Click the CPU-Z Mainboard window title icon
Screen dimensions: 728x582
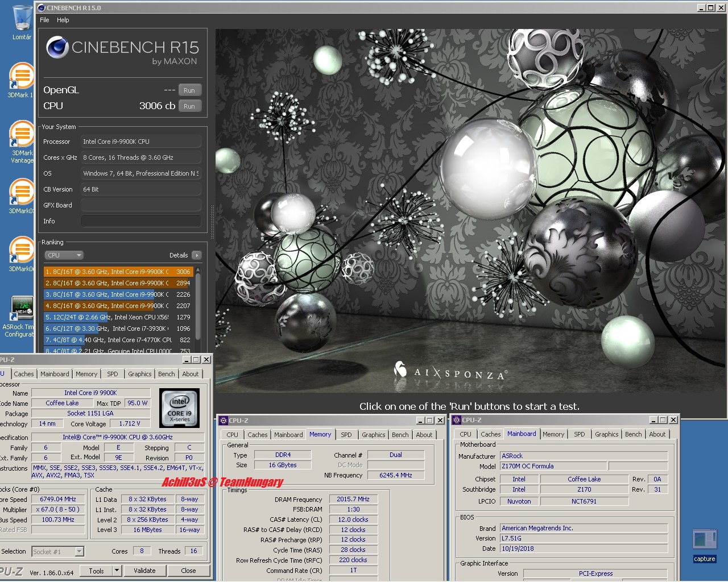[457, 420]
